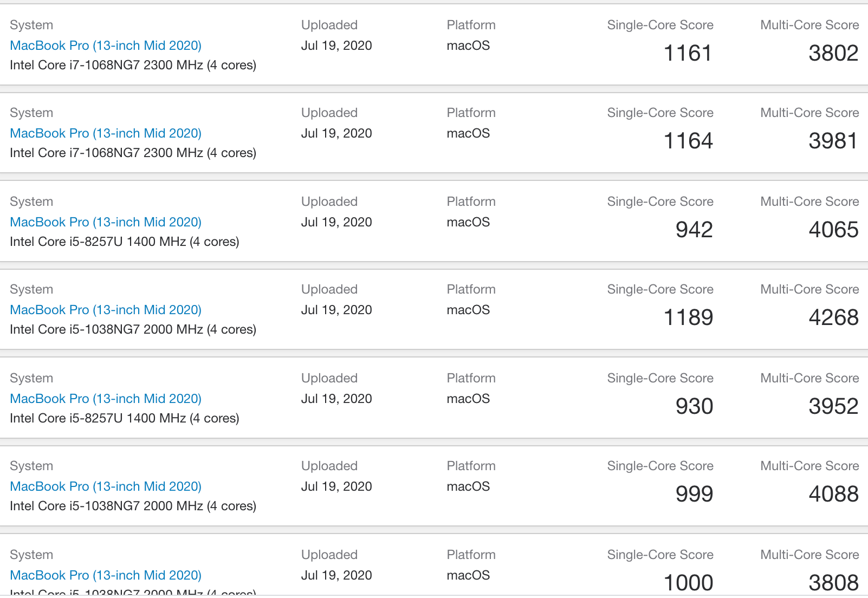Select the single-core score 1164
868x598 pixels.
coord(688,141)
